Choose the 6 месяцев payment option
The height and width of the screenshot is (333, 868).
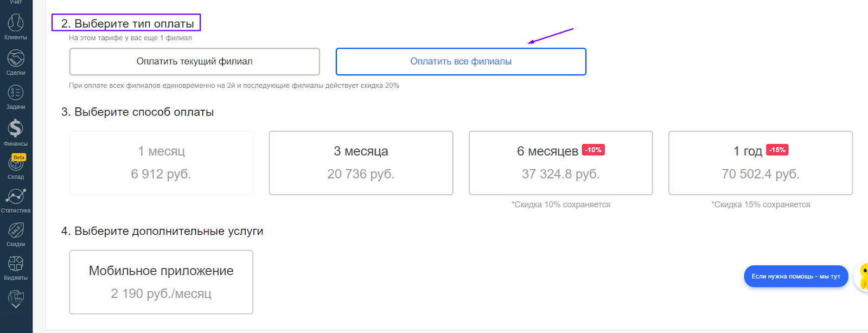(x=560, y=163)
